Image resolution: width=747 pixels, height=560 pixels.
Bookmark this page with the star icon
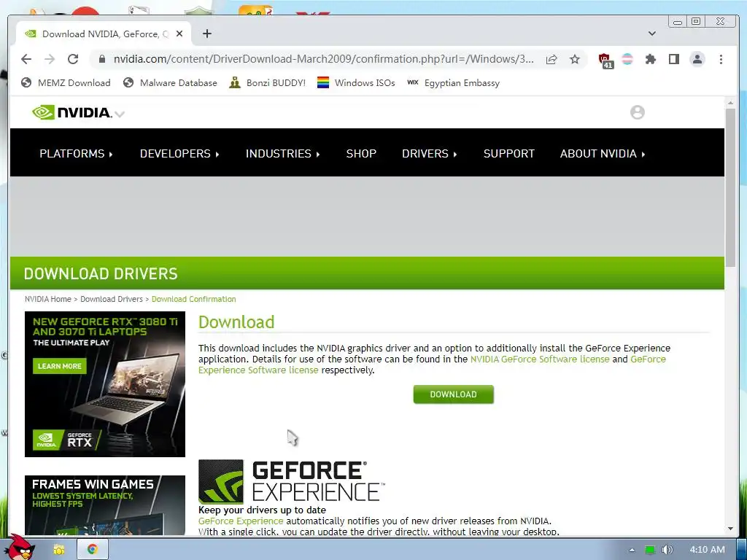tap(575, 59)
